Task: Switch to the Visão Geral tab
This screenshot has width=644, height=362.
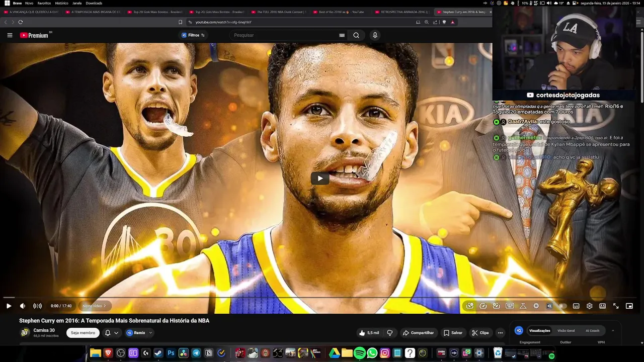Action: (x=566, y=331)
